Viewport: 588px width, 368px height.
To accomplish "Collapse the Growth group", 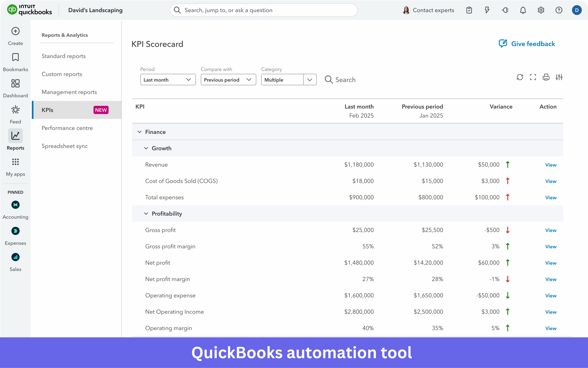I will tap(146, 148).
